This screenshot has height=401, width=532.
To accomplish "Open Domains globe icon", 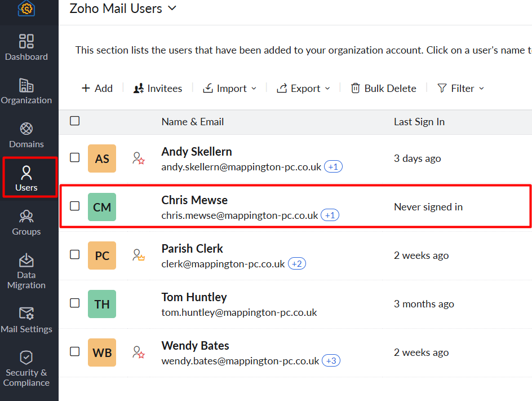I will [26, 129].
